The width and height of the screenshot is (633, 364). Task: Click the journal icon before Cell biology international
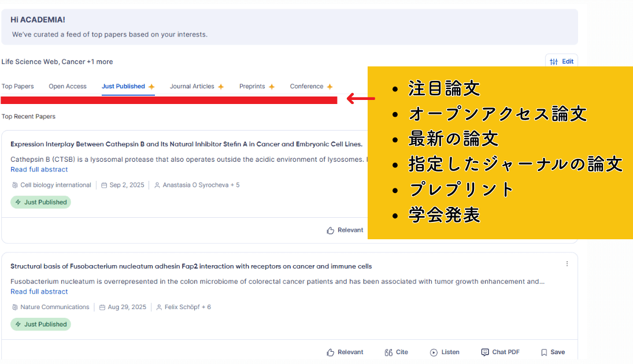(15, 185)
